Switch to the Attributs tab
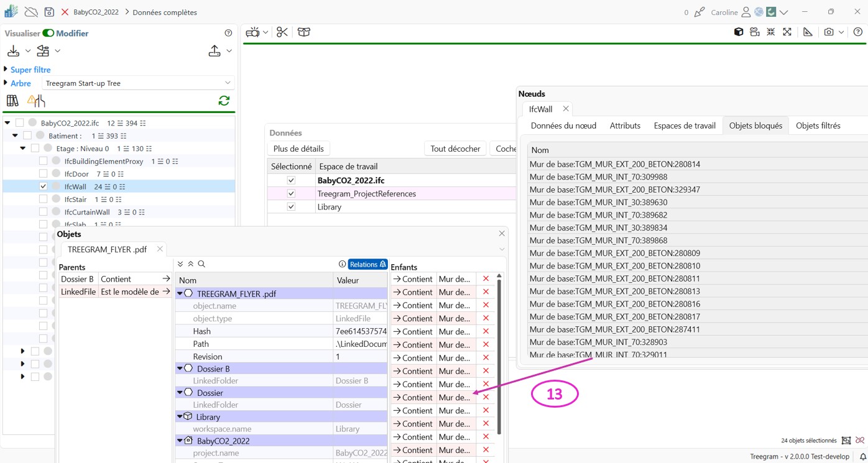868x463 pixels. click(x=624, y=126)
